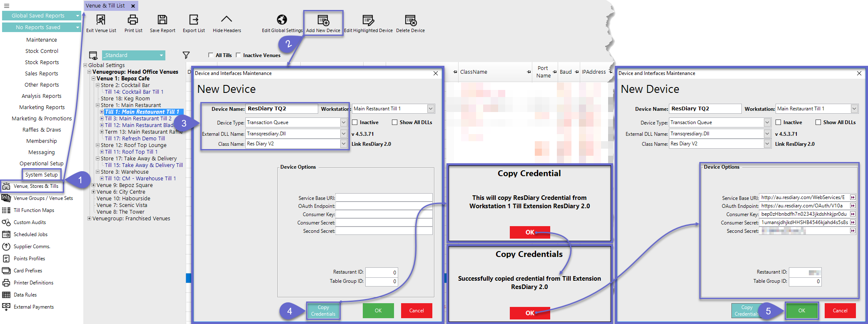Viewport: 868px width, 324px height.
Task: Open the Marketing & Promotions menu item
Action: coord(42,119)
